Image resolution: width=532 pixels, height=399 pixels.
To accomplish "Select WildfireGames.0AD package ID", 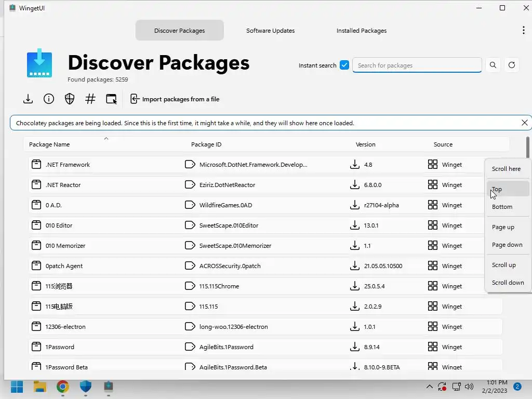I will click(225, 205).
